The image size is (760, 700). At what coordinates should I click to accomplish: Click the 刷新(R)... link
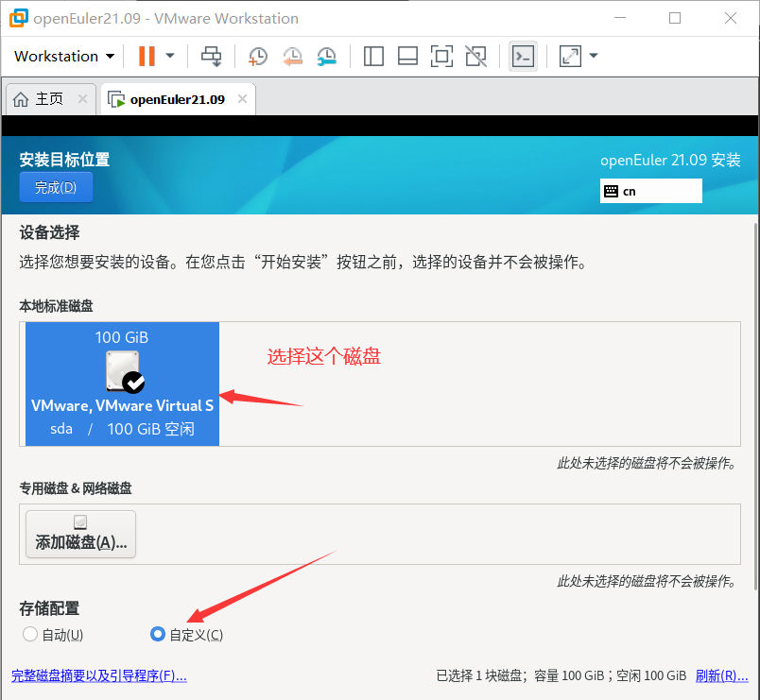[721, 675]
